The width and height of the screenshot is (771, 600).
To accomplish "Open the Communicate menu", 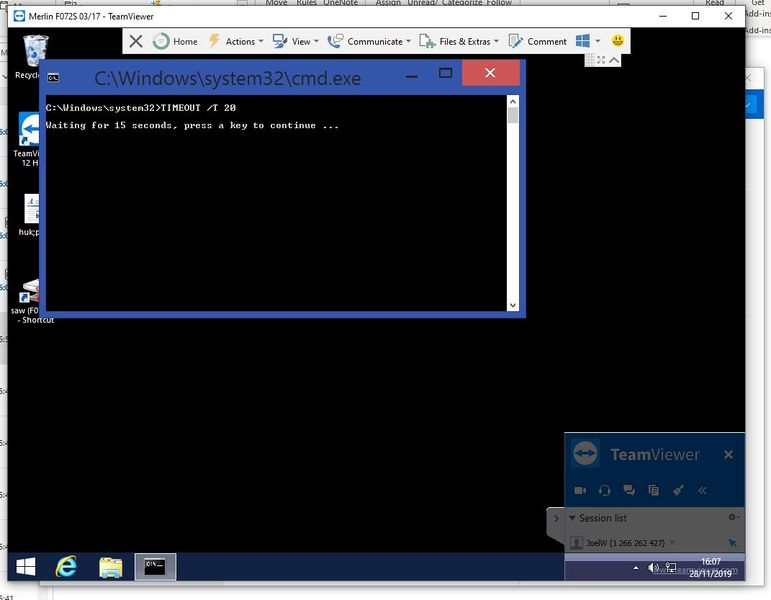I will pos(367,41).
